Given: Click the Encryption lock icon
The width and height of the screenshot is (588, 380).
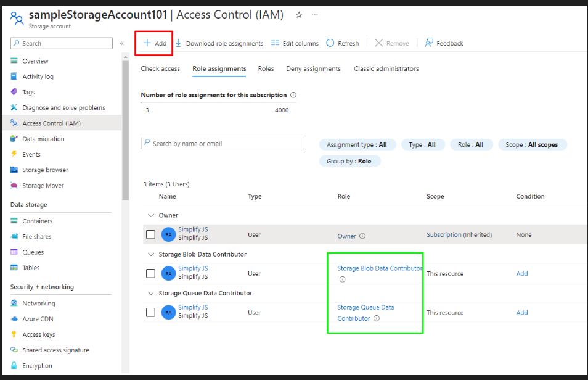Looking at the screenshot, I should tap(14, 365).
